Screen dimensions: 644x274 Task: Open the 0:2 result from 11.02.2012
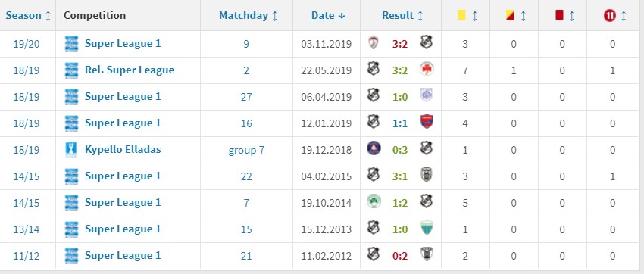click(399, 256)
